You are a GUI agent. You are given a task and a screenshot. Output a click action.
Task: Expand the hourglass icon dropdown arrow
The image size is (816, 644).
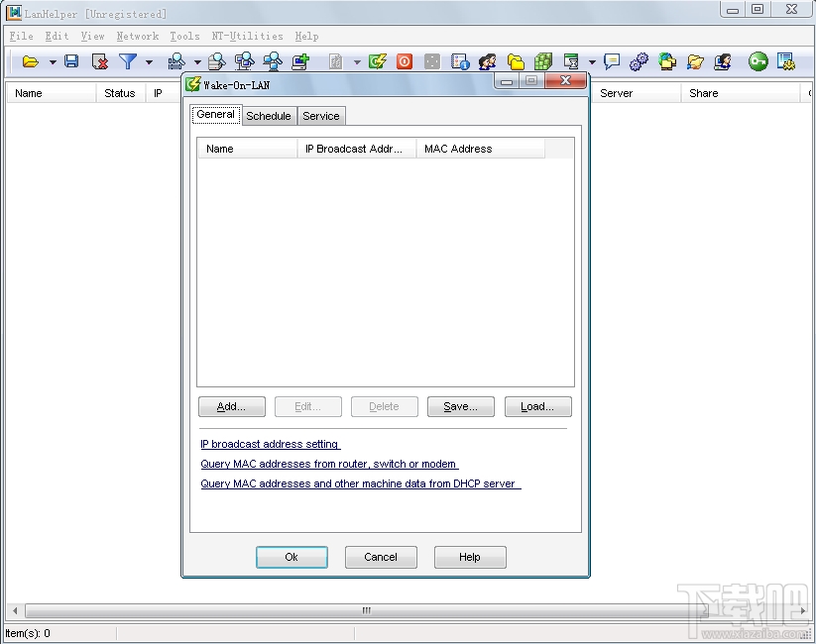pos(590,61)
